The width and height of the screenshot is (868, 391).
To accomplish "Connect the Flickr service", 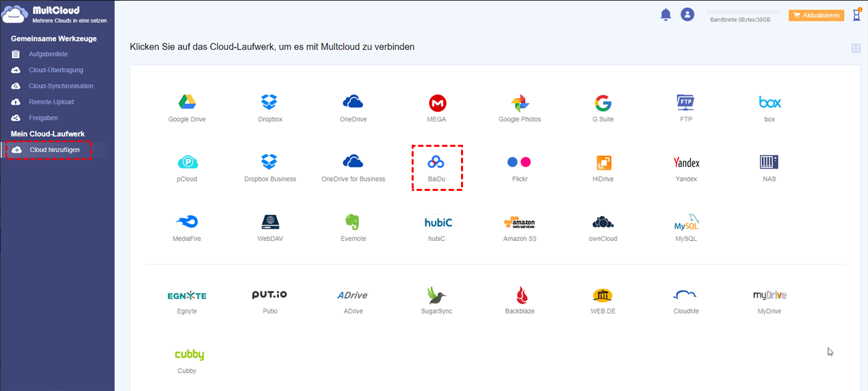I will 519,162.
